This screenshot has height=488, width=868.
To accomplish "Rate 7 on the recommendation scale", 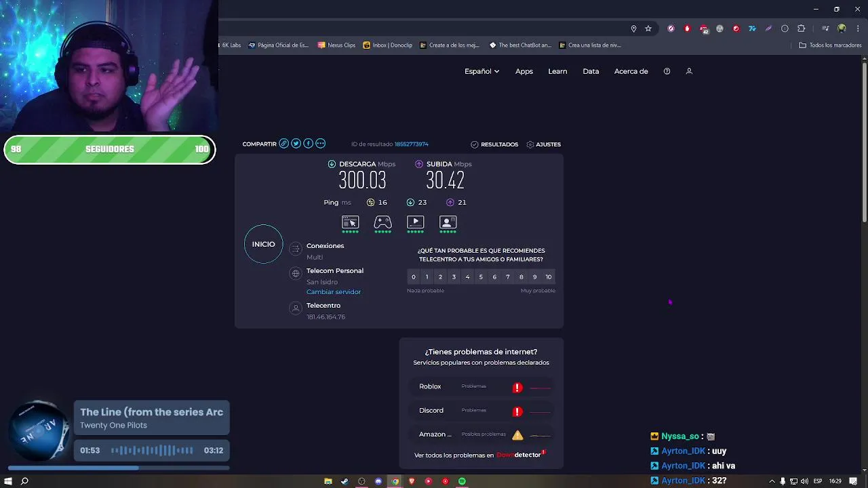I will pyautogui.click(x=508, y=277).
